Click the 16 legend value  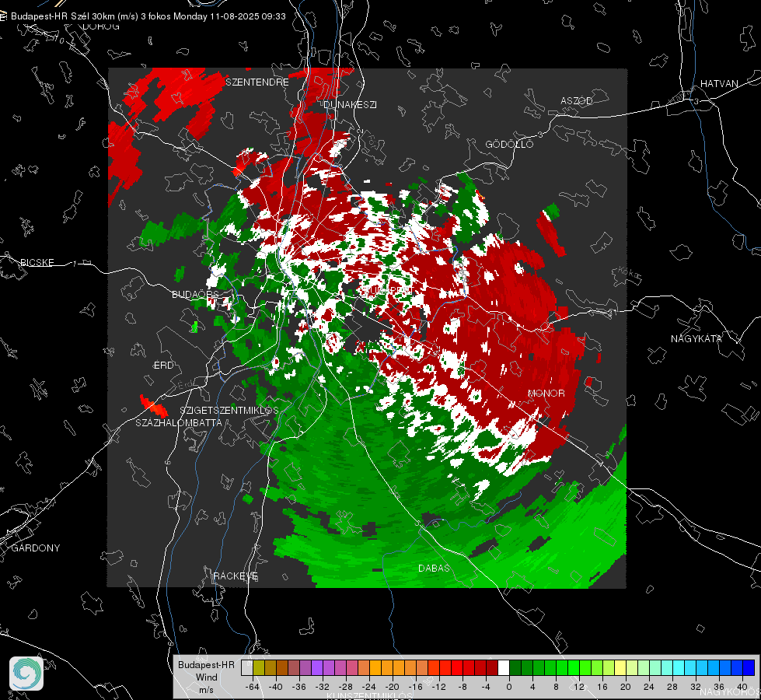tap(602, 687)
